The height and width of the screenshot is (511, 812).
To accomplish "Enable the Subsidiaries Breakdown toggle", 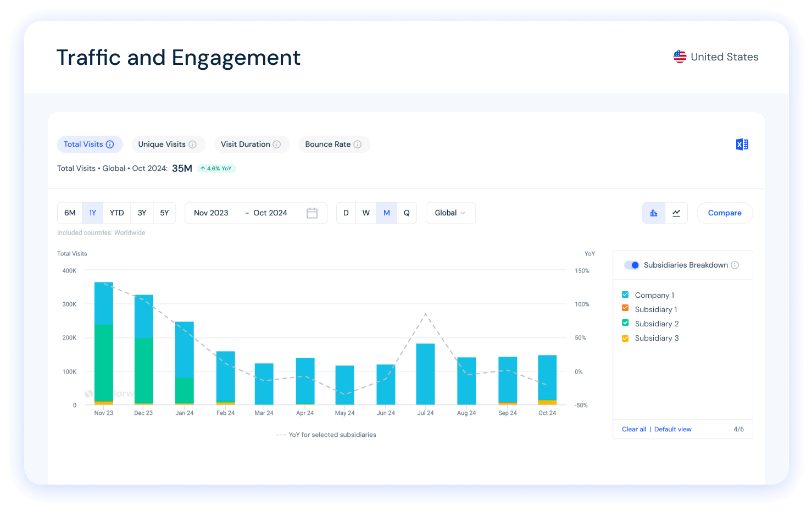I will 632,265.
